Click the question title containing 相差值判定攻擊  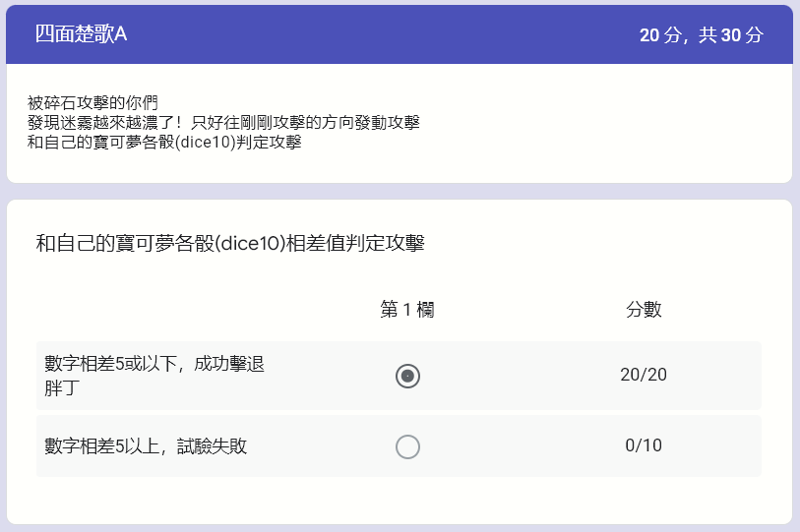[230, 243]
